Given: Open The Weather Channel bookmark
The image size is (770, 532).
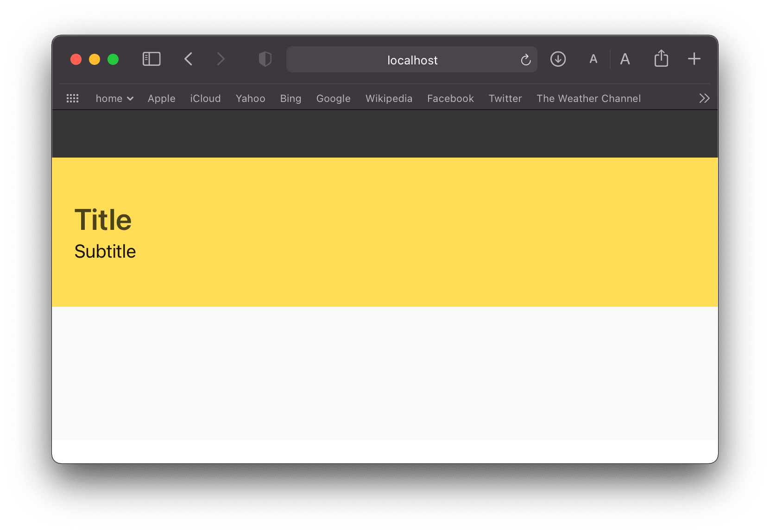Looking at the screenshot, I should [588, 98].
